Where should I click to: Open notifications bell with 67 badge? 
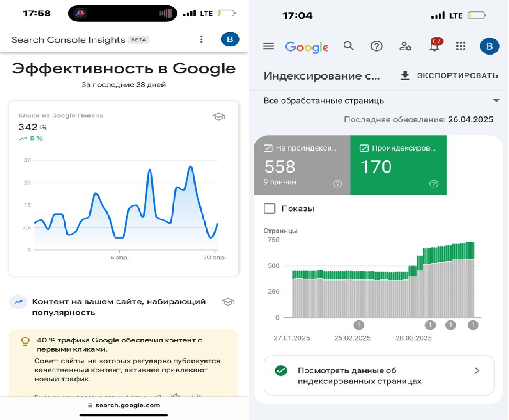434,46
